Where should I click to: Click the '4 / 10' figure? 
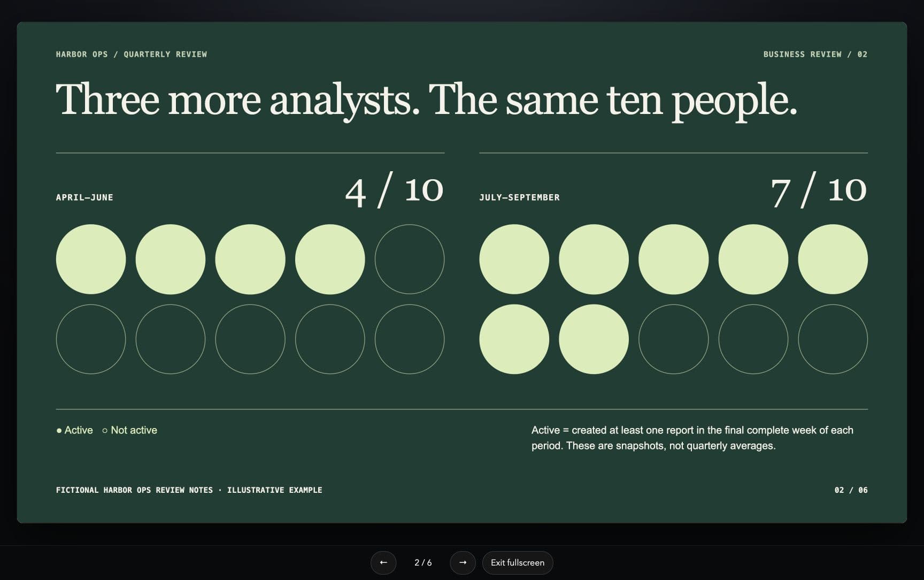(395, 190)
